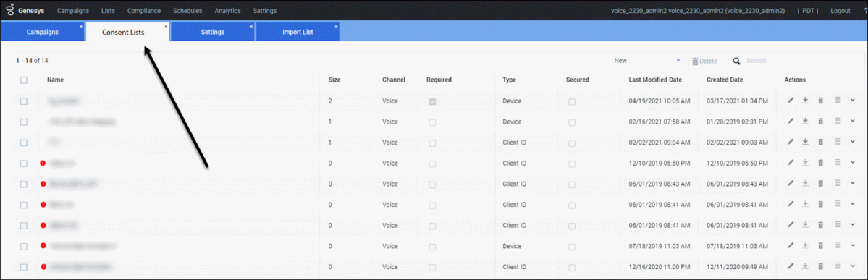This screenshot has width=868, height=280.
Task: Delete list created 03/17/2021 01:34 PM
Action: point(821,101)
